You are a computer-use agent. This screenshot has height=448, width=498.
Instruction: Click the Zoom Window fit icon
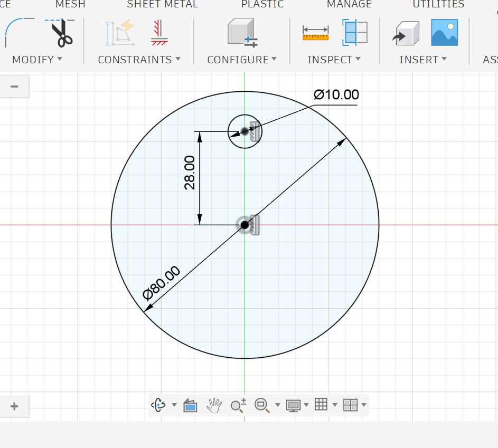pos(262,405)
